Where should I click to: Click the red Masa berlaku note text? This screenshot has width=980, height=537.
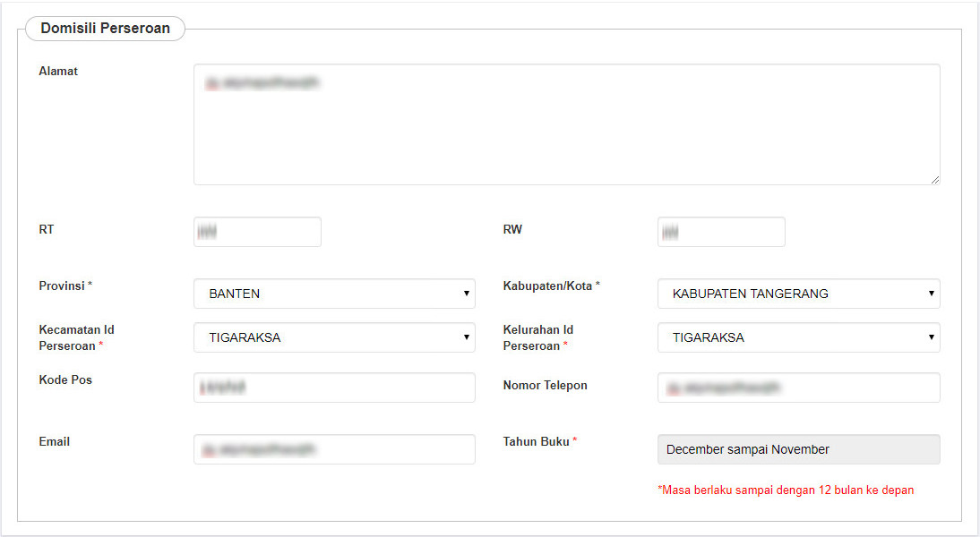tap(786, 490)
